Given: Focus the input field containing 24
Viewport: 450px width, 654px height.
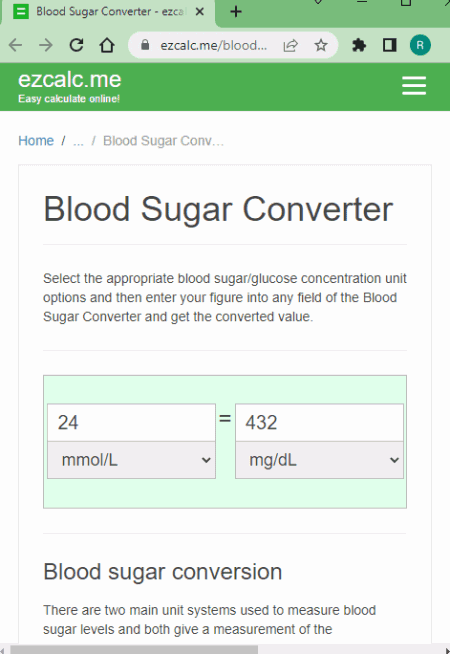Looking at the screenshot, I should click(x=131, y=423).
